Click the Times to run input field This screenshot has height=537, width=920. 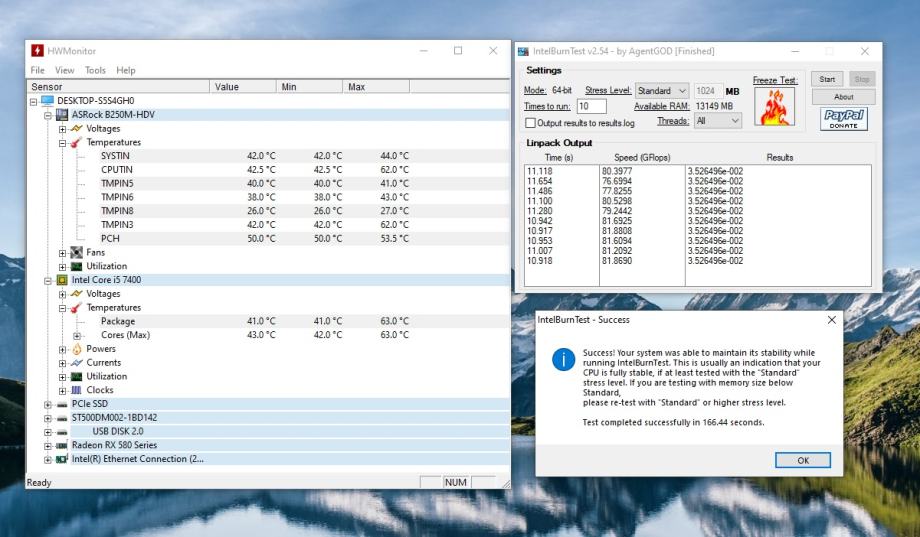tap(591, 106)
